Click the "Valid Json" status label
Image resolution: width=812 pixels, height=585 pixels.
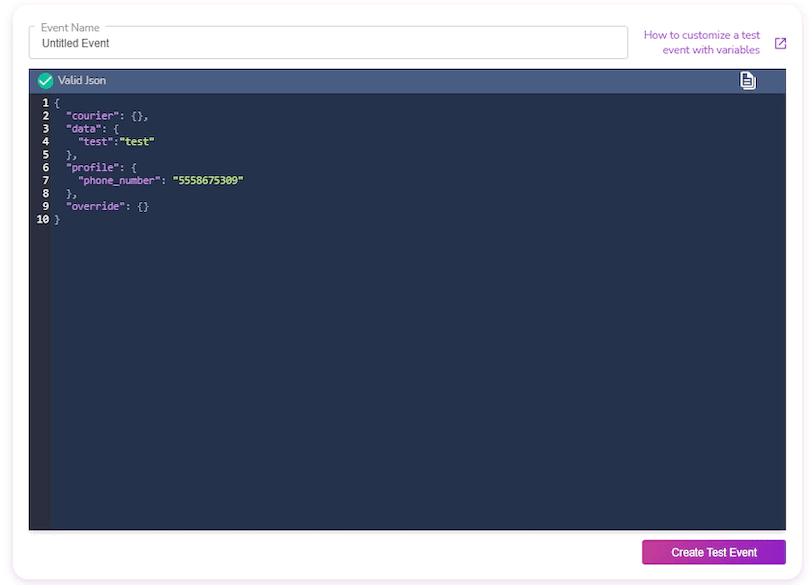(82, 81)
